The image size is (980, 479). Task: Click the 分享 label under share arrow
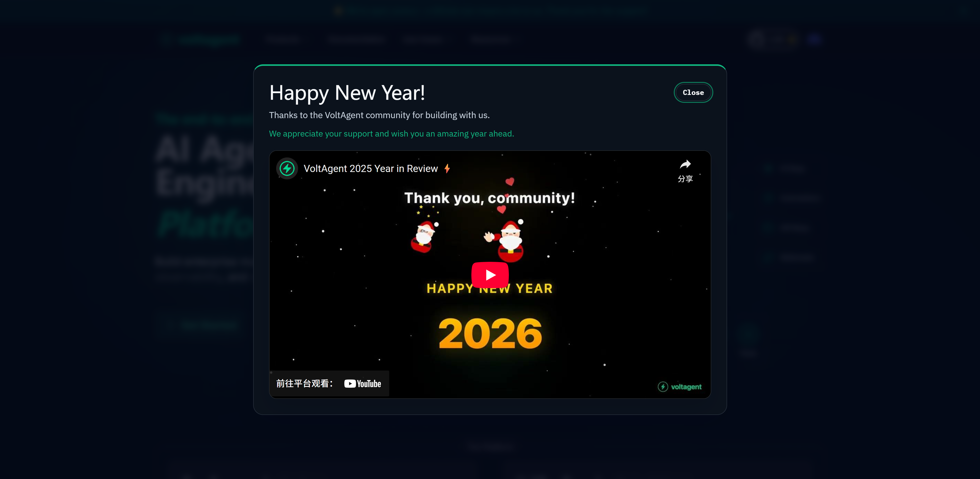pos(685,179)
